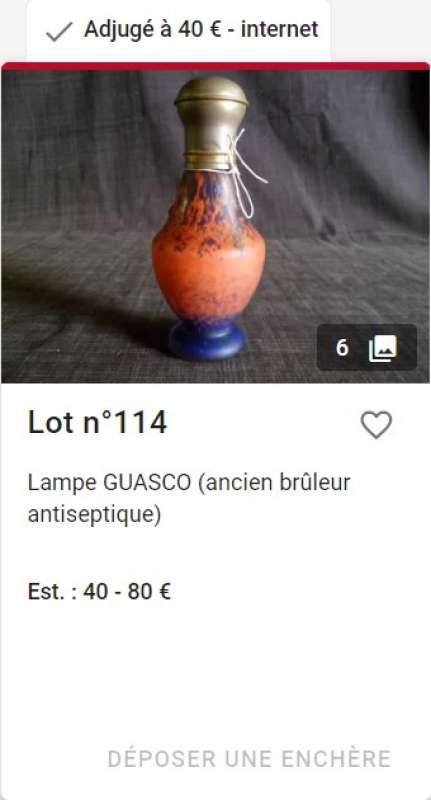Select the Est. : 40 - 80 € estimate
Image resolution: width=431 pixels, height=800 pixels.
click(99, 592)
